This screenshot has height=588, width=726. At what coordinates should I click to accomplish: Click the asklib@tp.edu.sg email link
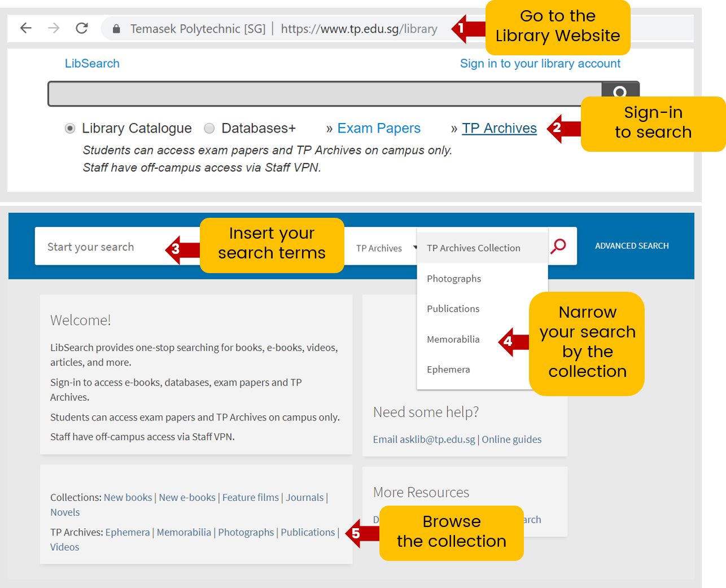(424, 440)
